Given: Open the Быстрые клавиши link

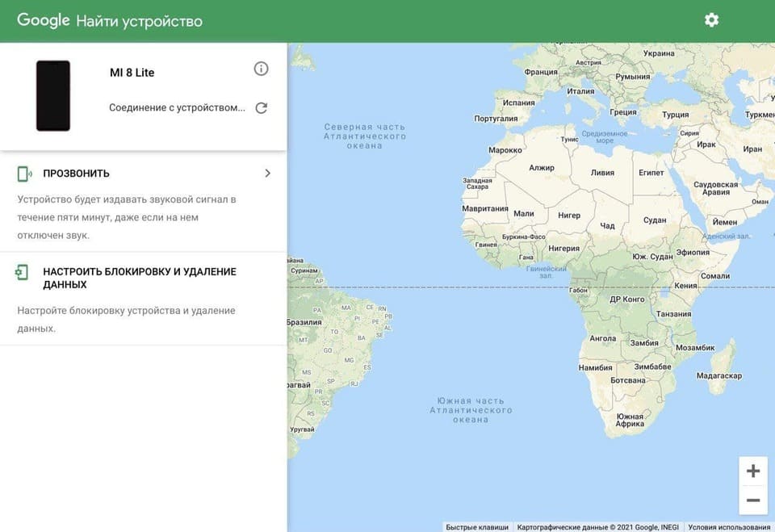Looking at the screenshot, I should [477, 526].
